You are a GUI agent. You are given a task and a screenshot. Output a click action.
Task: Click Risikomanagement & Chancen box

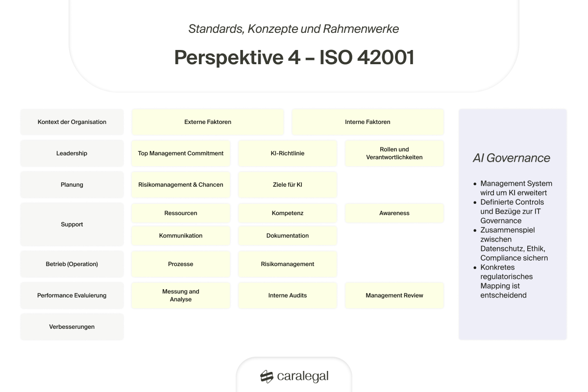(x=181, y=185)
